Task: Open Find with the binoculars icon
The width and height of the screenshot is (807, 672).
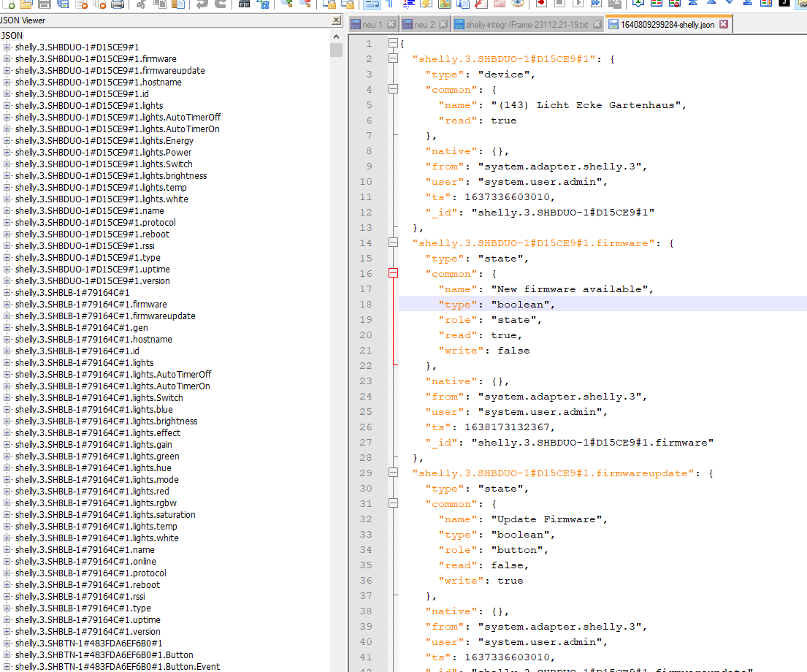Action: (245, 4)
